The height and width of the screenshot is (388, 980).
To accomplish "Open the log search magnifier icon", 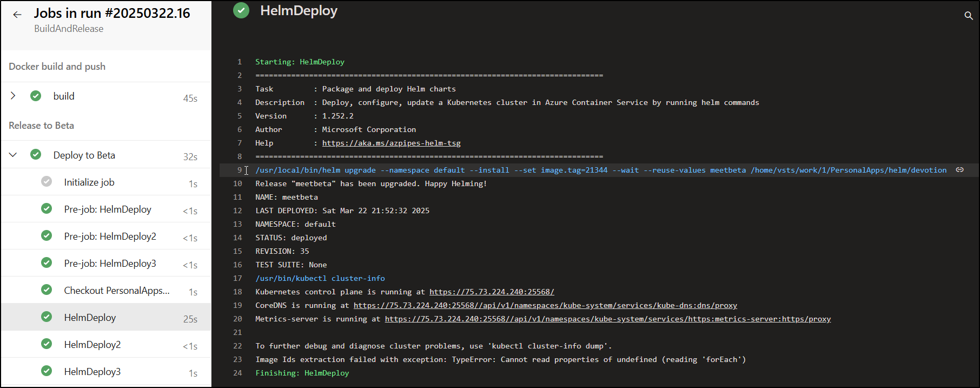I will click(969, 16).
